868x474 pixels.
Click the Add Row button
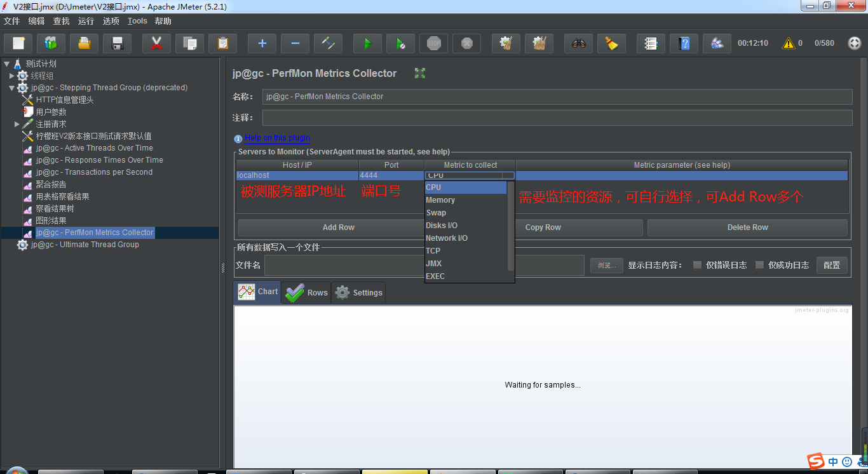338,227
